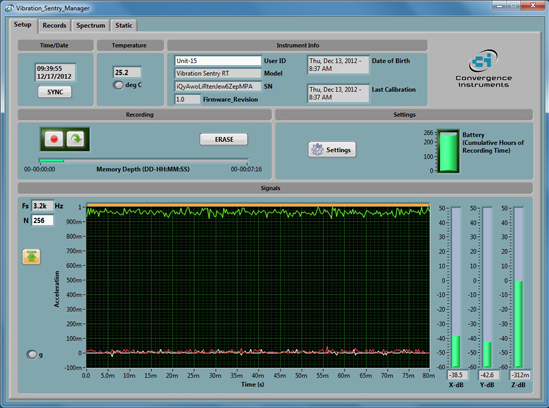Click the Recording section header
Viewport: 549px width, 408px height.
tap(145, 115)
